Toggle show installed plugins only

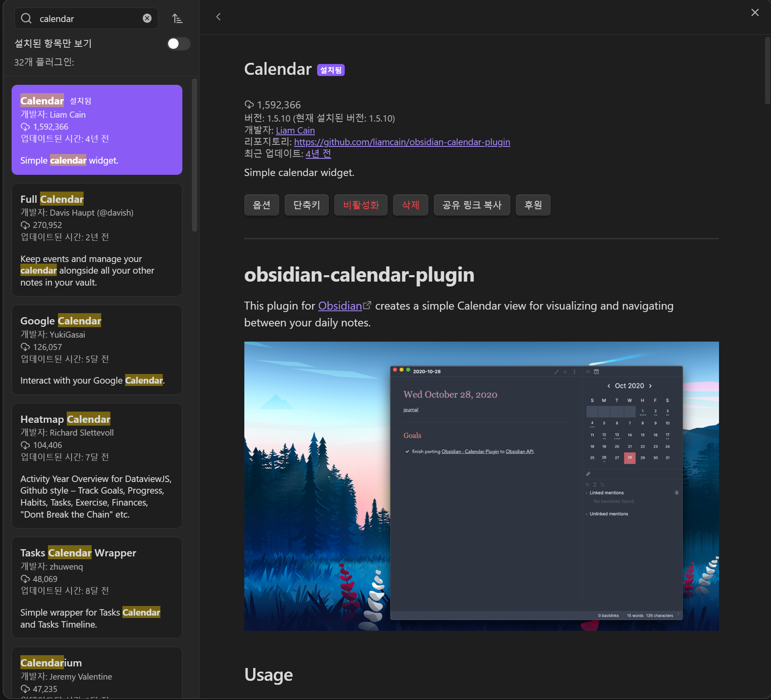pos(178,44)
